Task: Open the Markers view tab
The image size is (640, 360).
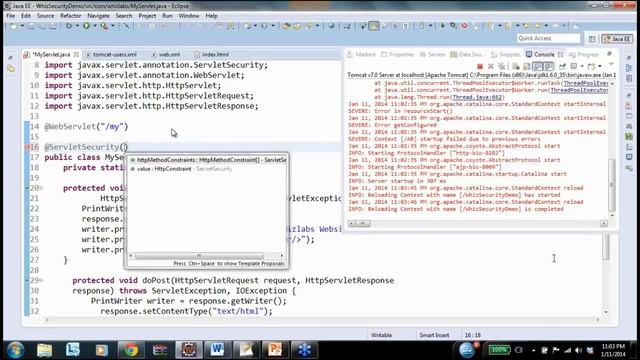Action: 361,54
